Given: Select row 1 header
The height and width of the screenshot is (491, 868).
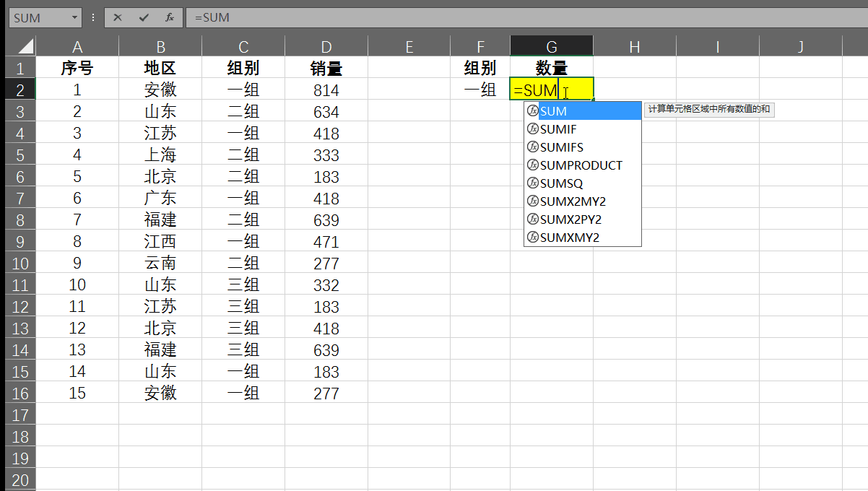Looking at the screenshot, I should [x=20, y=69].
